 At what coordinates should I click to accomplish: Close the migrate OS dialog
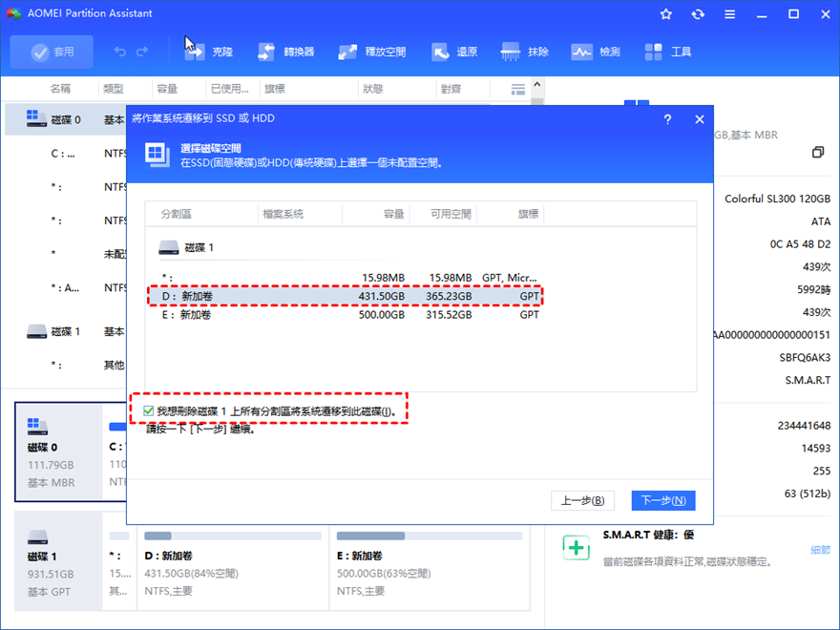tap(699, 119)
